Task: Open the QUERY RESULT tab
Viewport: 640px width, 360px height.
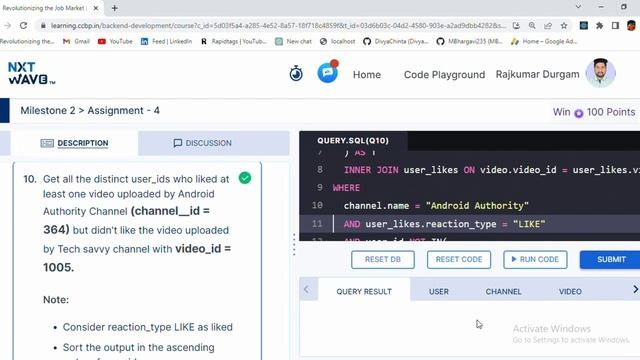Action: point(364,291)
